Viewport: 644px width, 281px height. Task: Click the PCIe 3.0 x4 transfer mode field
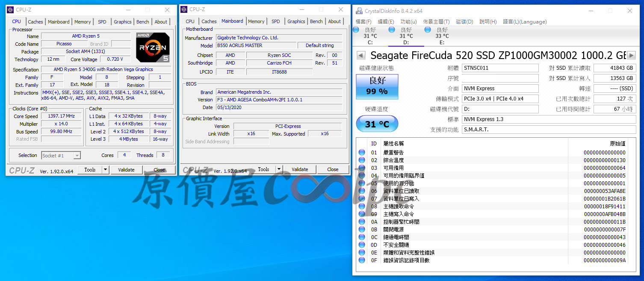tap(500, 99)
